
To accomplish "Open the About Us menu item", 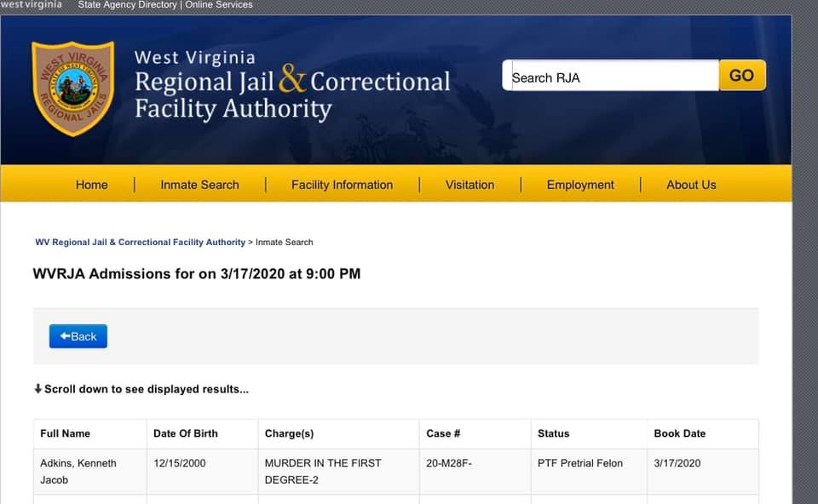I will [691, 185].
